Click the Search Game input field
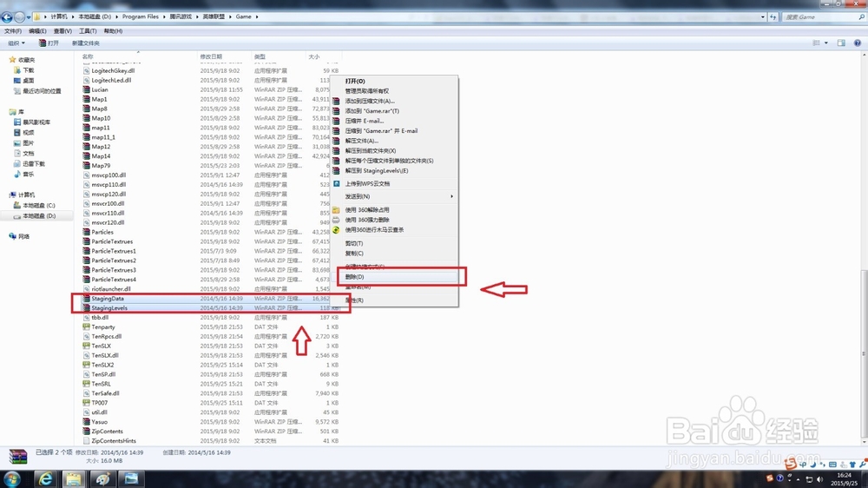This screenshot has height=488, width=868. [823, 17]
